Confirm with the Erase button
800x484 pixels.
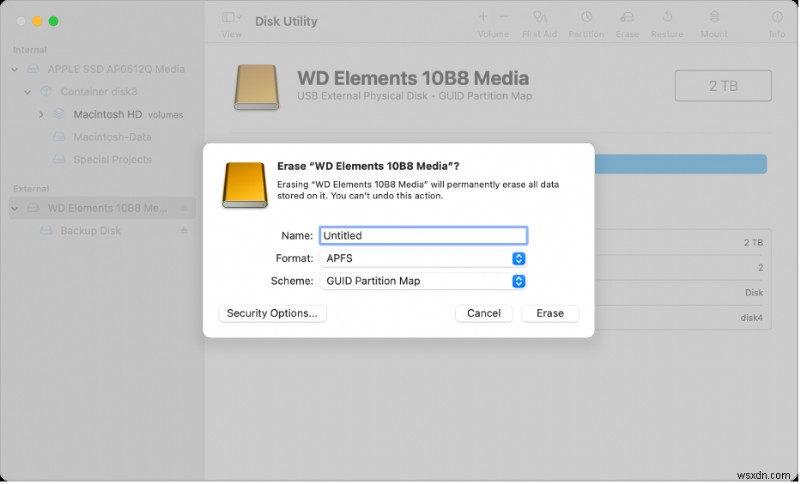(550, 314)
